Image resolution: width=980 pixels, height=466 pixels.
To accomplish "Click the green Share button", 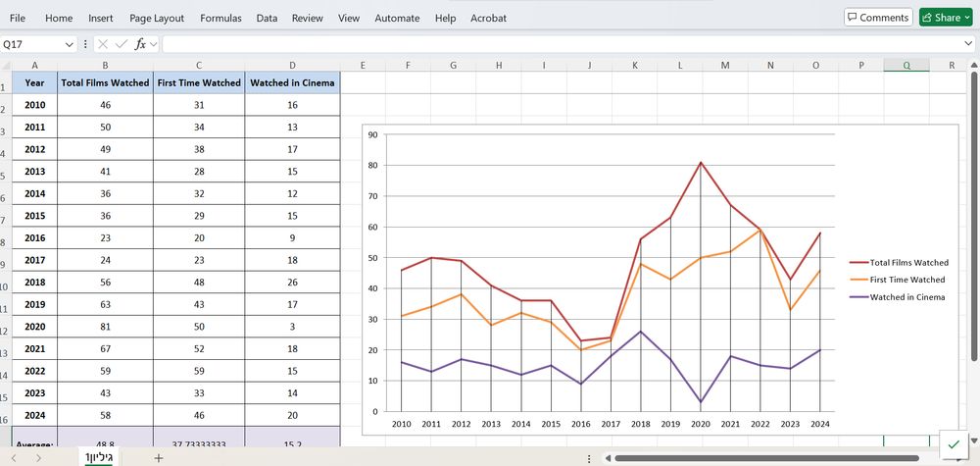I will 946,18.
